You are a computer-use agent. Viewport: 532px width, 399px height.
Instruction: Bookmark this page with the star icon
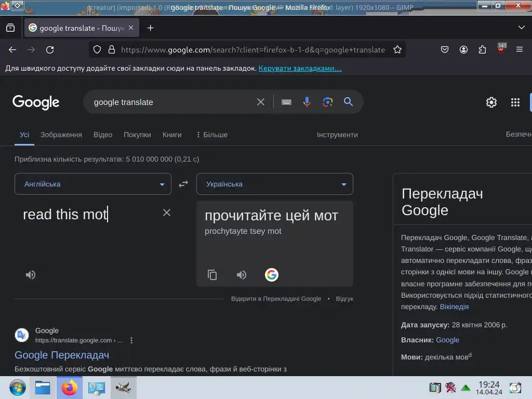coord(397,49)
